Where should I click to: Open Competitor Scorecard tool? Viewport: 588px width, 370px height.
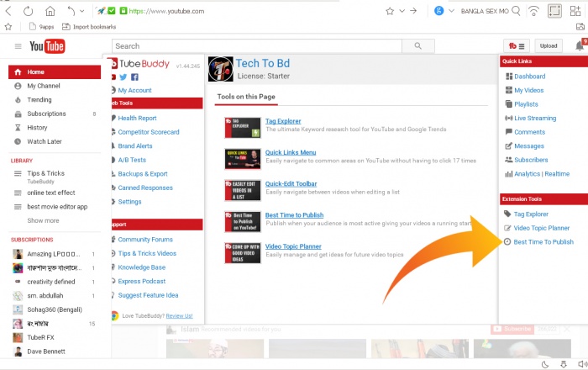pos(149,132)
